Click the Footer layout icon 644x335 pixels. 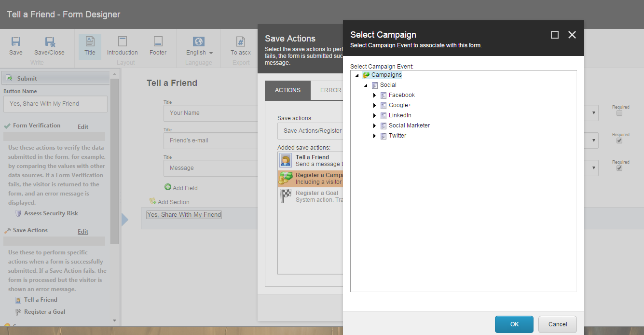[x=158, y=42]
